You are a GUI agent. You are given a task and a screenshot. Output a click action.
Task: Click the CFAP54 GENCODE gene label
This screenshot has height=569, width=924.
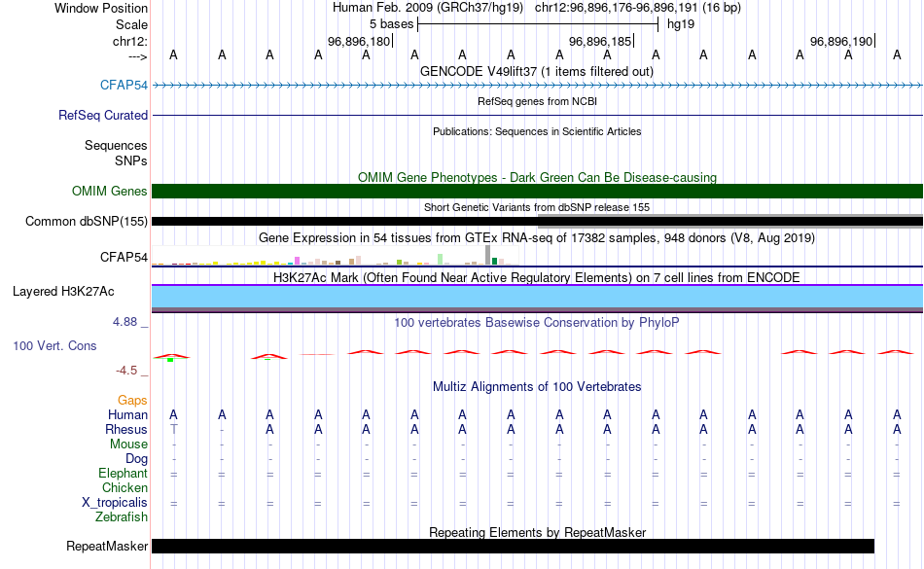click(x=124, y=85)
